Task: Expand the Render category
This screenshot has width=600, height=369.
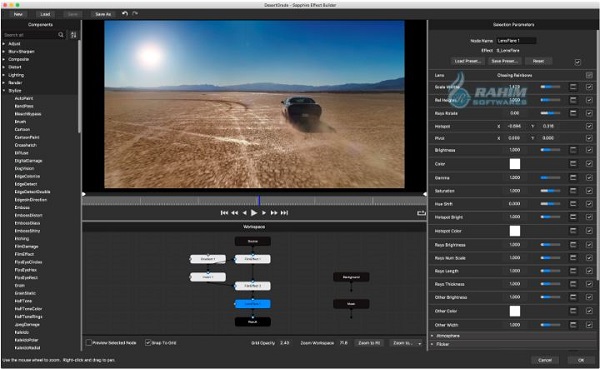Action: point(4,83)
